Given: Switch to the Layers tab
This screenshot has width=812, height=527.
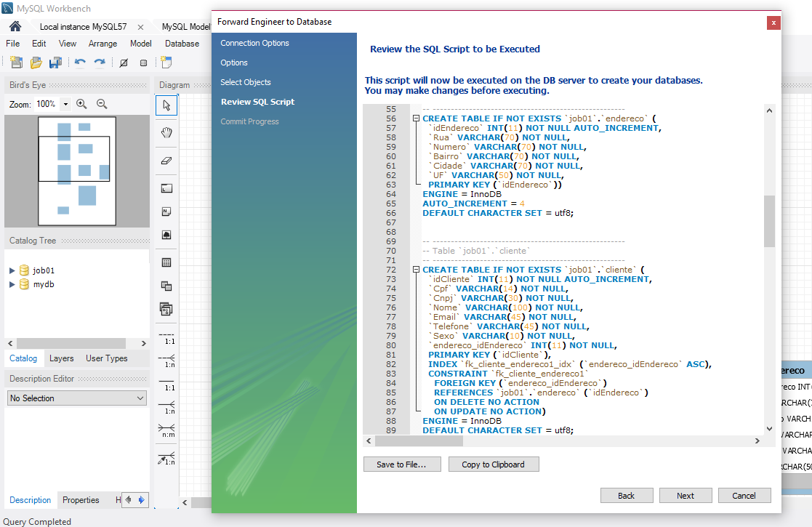Looking at the screenshot, I should (x=62, y=358).
